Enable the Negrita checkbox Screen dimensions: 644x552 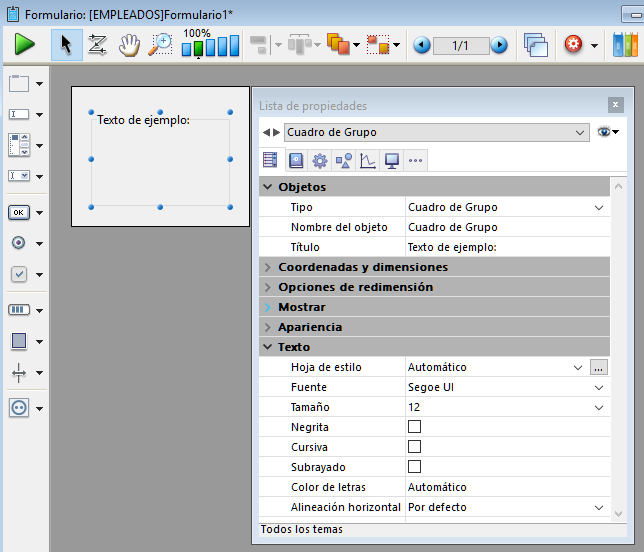tap(414, 427)
